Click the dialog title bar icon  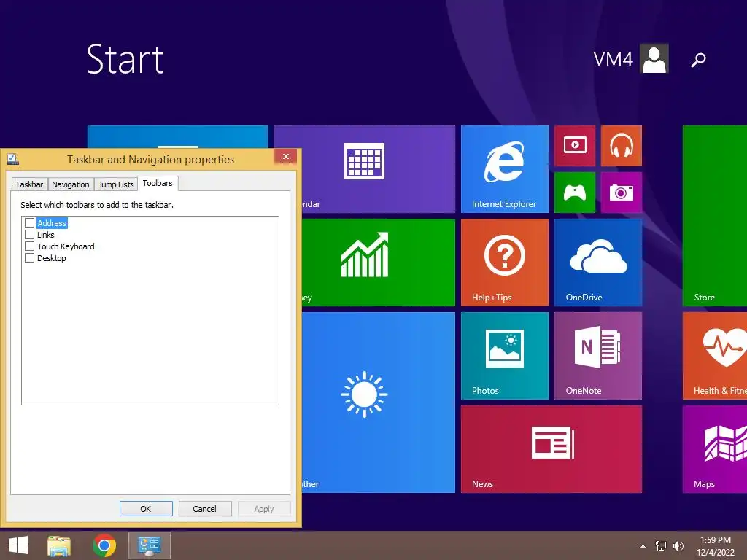click(x=13, y=159)
